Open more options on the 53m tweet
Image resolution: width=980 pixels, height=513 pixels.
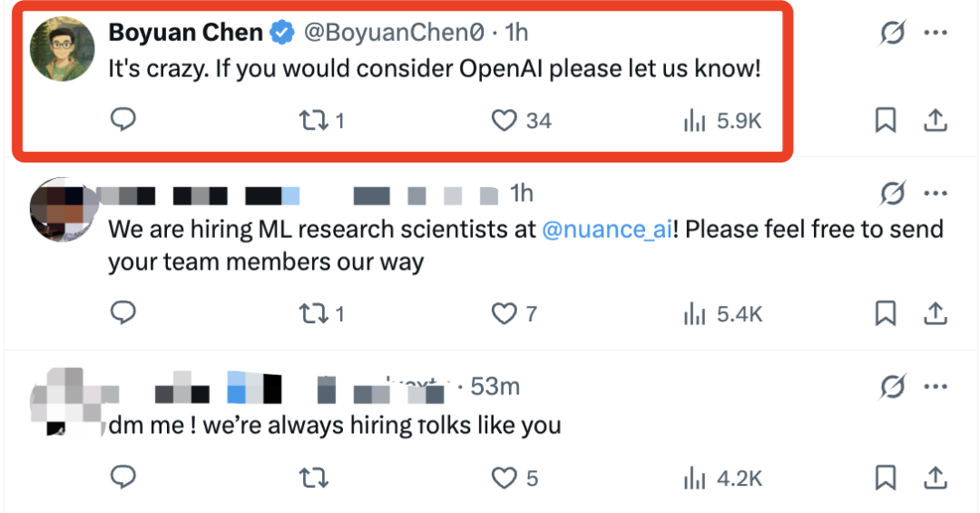pyautogui.click(x=936, y=387)
